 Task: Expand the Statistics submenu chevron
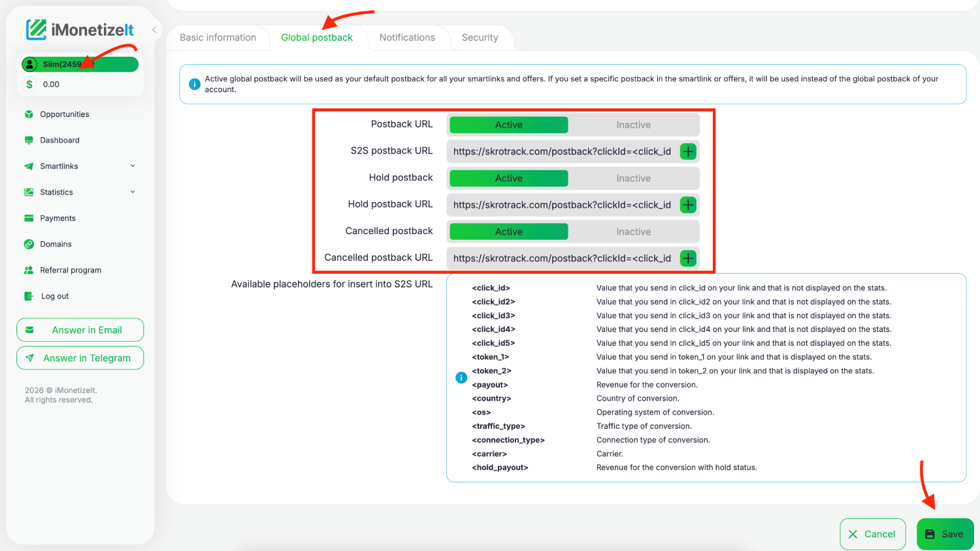(133, 192)
